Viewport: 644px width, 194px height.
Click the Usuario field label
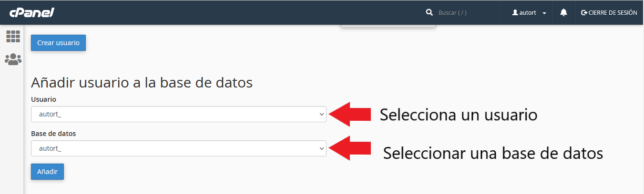[x=43, y=99]
